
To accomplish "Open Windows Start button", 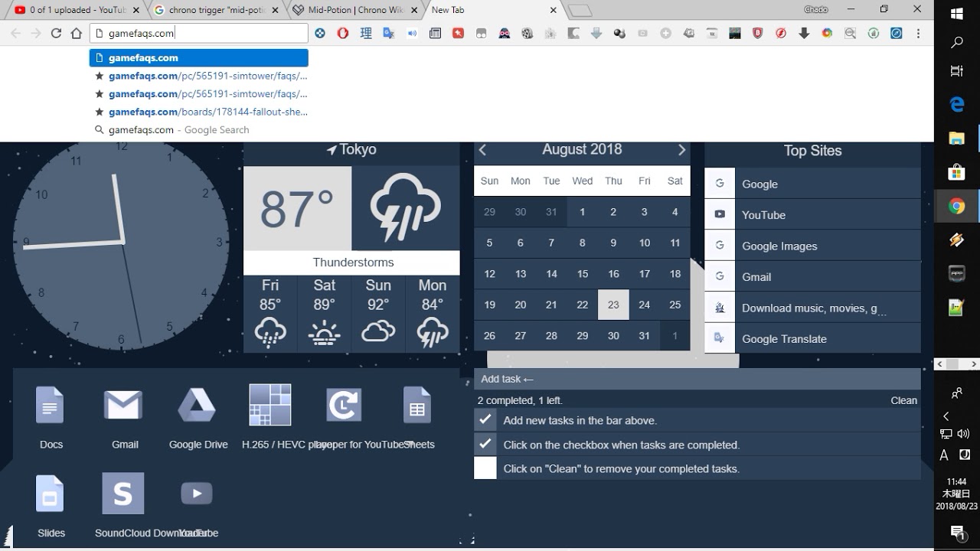I will (956, 14).
